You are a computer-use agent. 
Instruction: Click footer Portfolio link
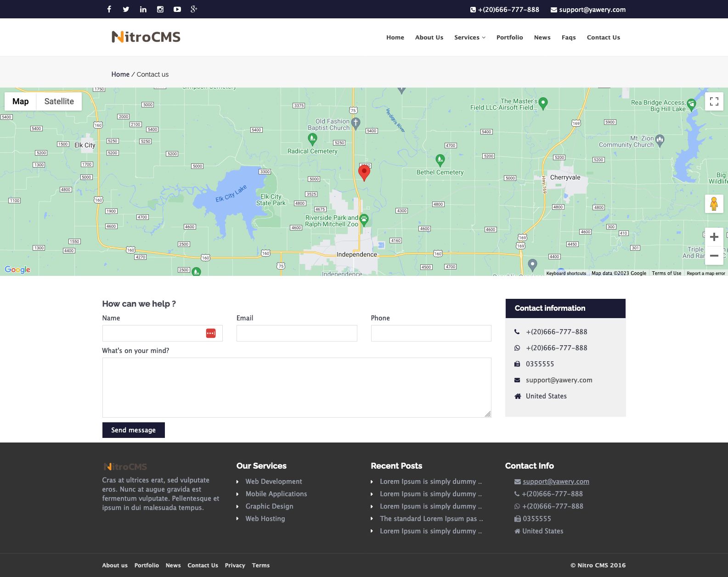point(147,566)
